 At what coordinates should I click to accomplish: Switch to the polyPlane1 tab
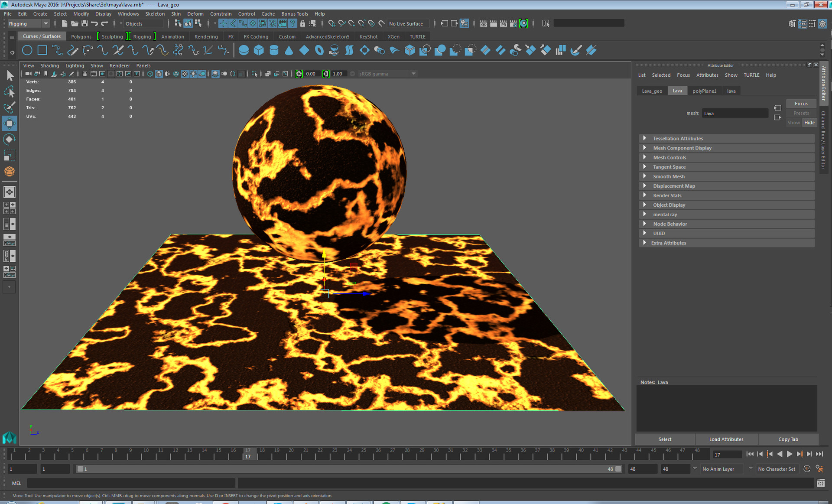pos(705,91)
